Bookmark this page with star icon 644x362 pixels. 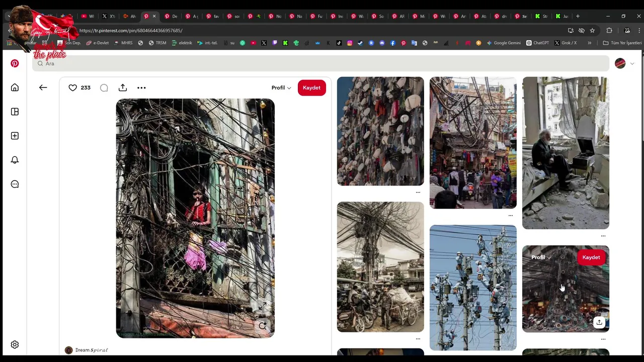[x=592, y=31]
